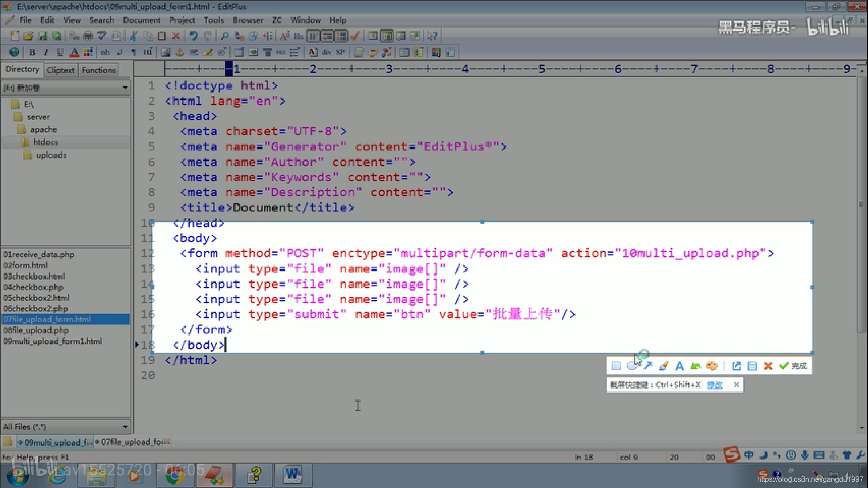Click the New file icon
This screenshot has width=868, height=488.
click(14, 36)
